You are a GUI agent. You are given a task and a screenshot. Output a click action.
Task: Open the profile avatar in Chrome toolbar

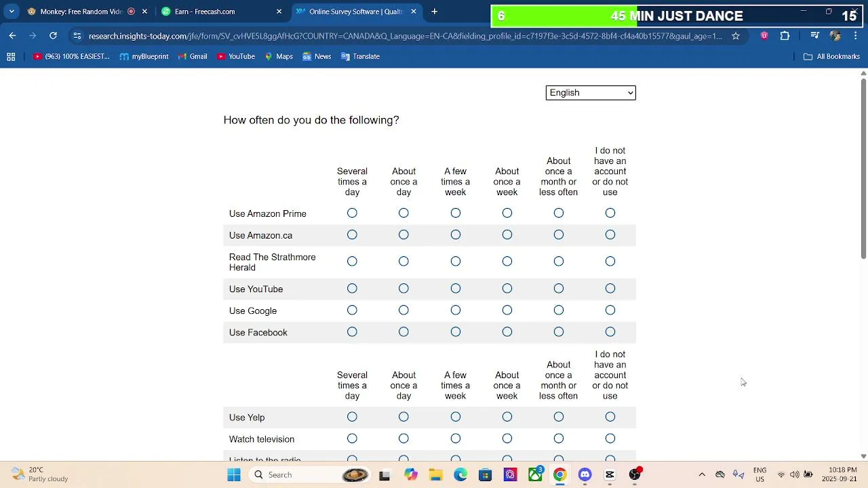point(835,36)
